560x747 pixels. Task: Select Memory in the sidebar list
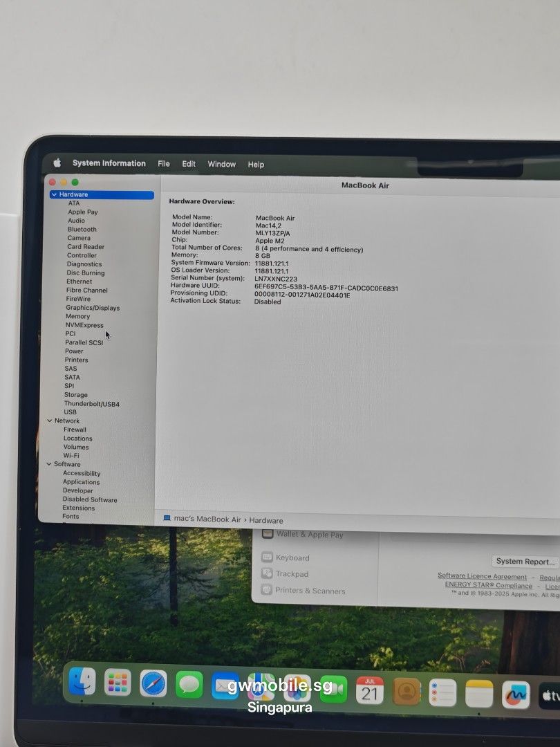tap(77, 316)
